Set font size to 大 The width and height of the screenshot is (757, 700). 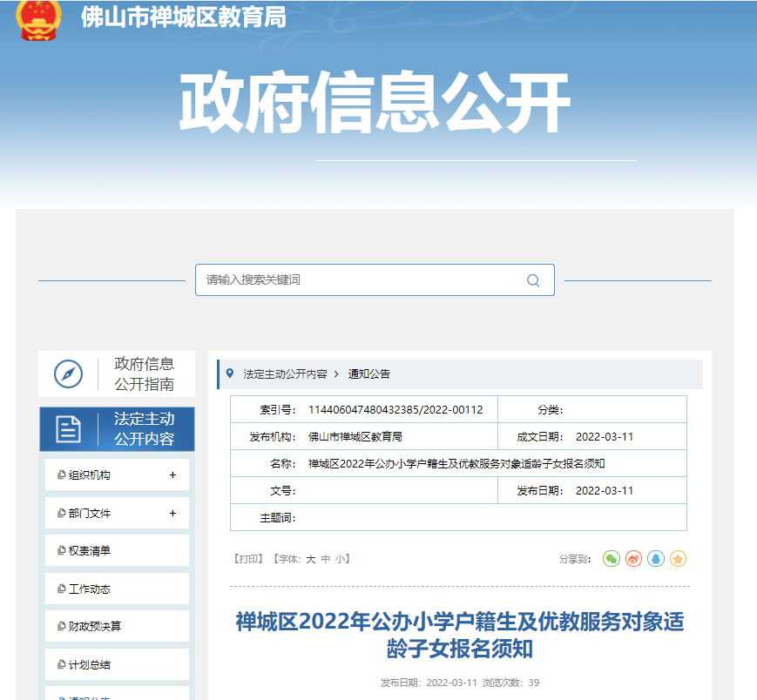311,559
